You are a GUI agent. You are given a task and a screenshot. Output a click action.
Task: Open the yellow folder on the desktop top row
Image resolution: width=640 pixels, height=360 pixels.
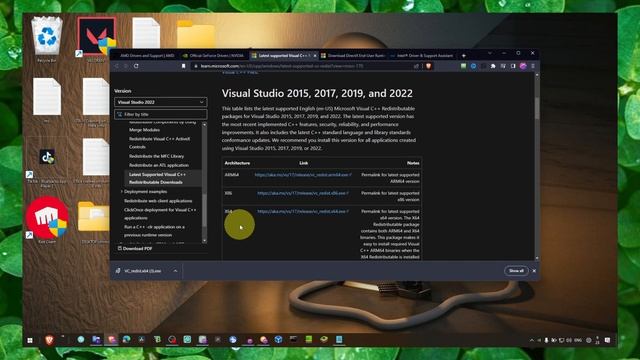click(x=196, y=34)
